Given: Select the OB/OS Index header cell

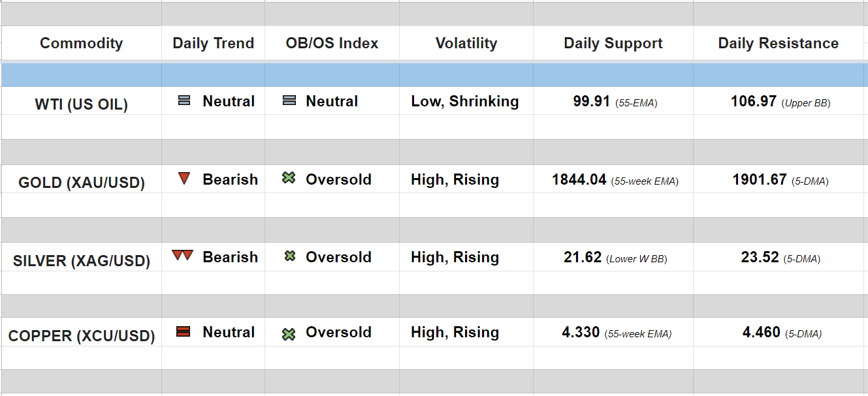Looking at the screenshot, I should coord(332,44).
